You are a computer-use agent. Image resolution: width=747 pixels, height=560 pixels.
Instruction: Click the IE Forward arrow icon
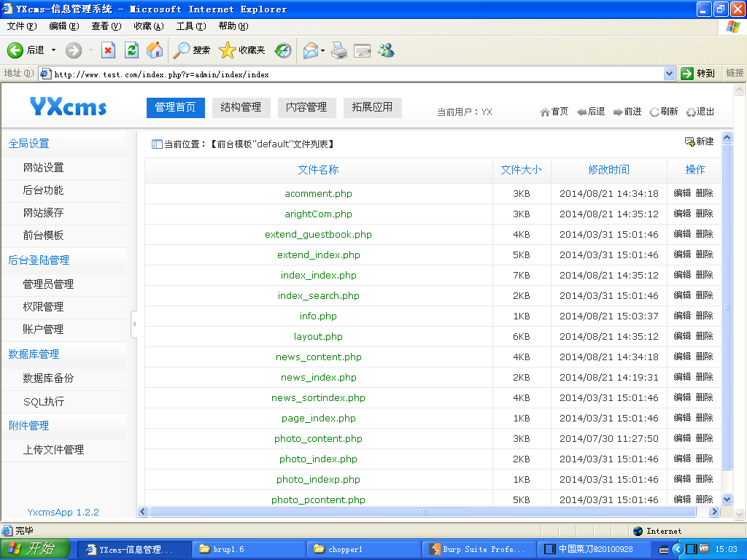pyautogui.click(x=74, y=50)
